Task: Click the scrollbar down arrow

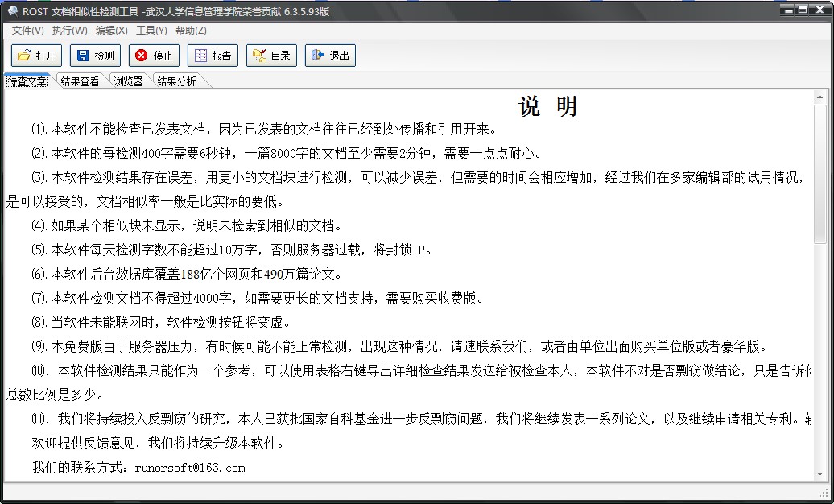Action: click(x=820, y=474)
